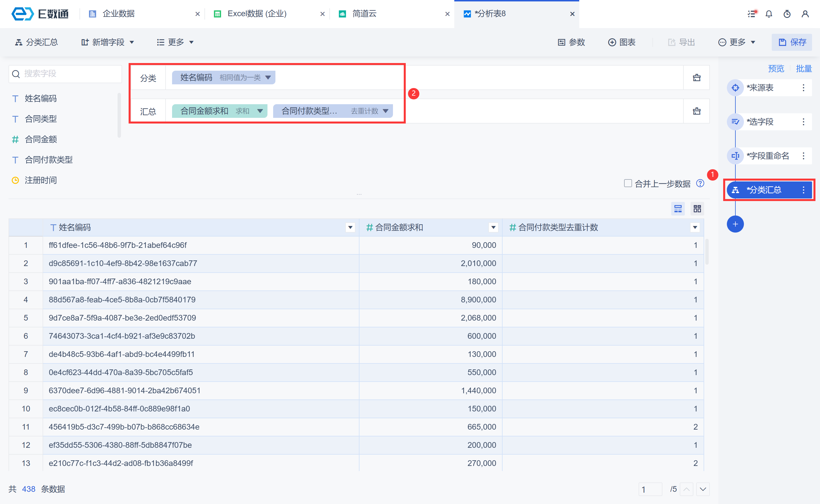
Task: Click the 保存 save button
Action: coord(792,42)
